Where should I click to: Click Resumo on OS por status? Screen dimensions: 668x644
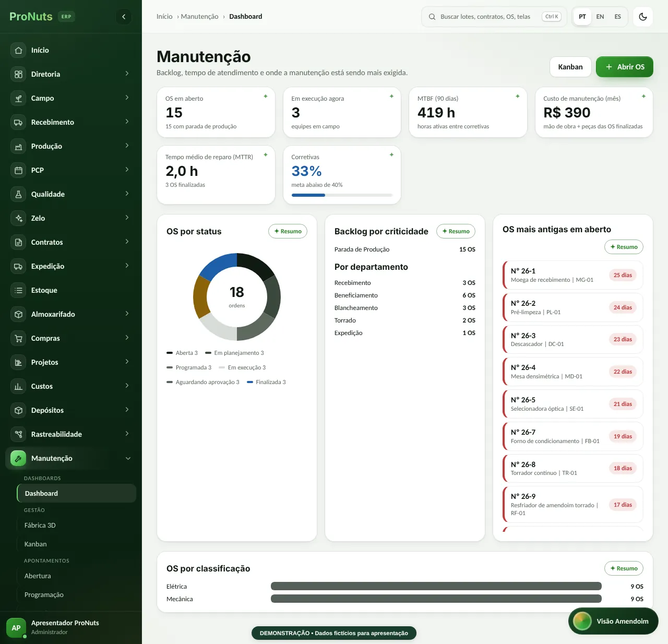288,231
